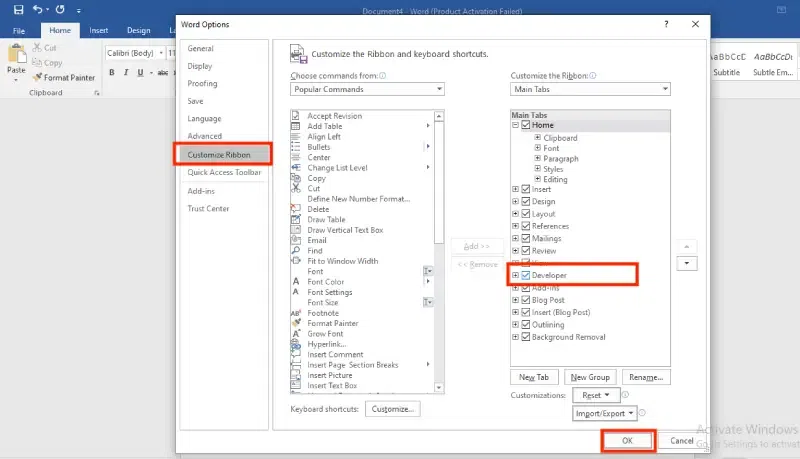The image size is (800, 459).
Task: Click the commands list scrollbar up arrow
Action: click(439, 116)
